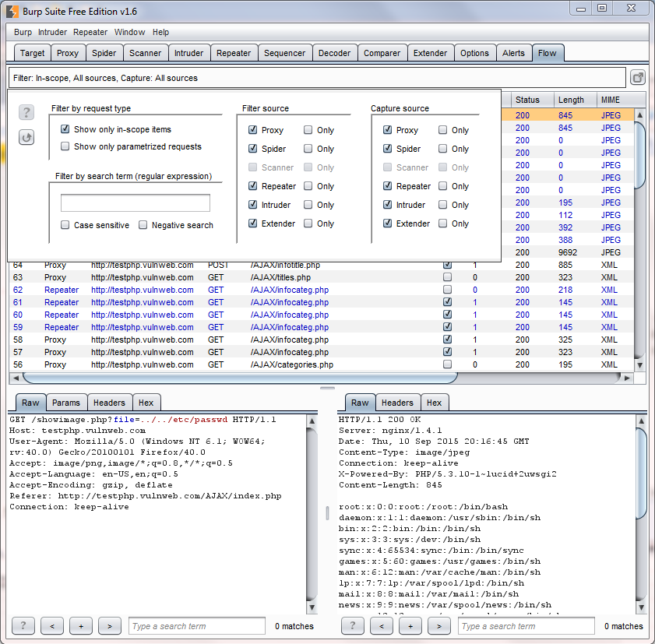Select row 59 Repeater infocateg.php entry

321,327
